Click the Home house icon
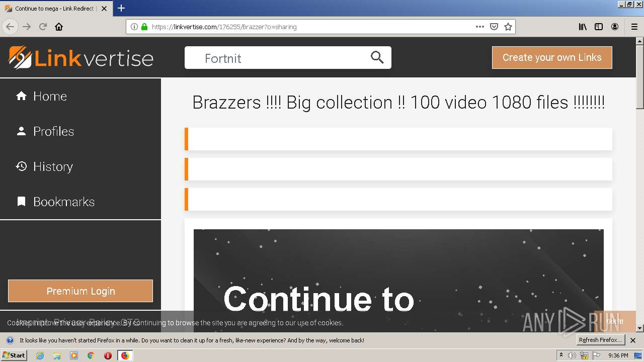Screen dimensions: 644x362 coord(21,96)
